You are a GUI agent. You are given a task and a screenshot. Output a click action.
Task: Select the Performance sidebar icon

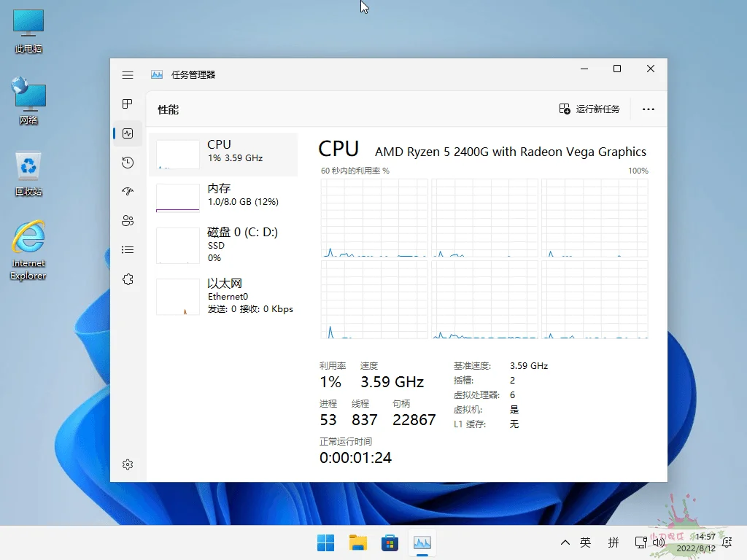tap(128, 133)
